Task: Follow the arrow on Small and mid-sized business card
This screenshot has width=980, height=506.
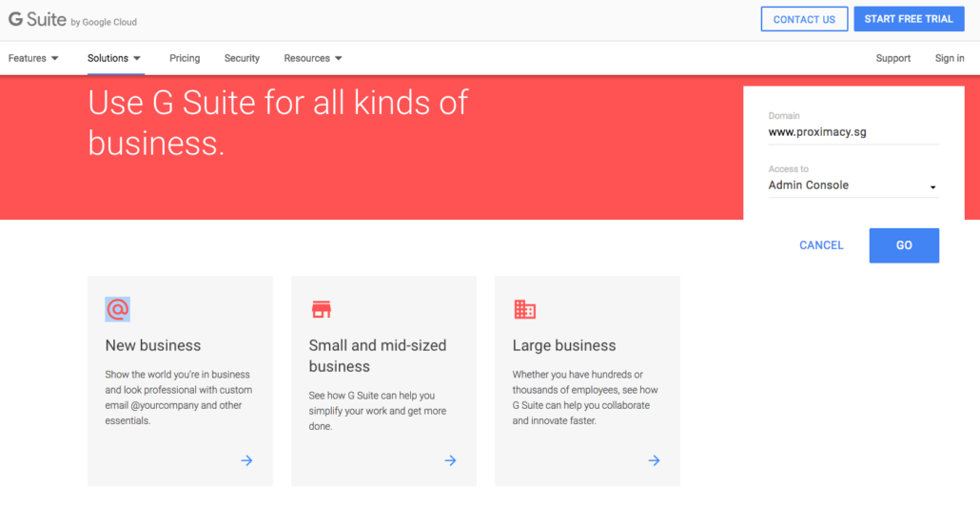Action: (x=451, y=460)
